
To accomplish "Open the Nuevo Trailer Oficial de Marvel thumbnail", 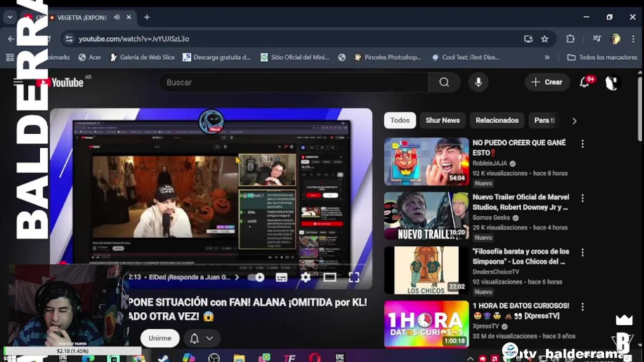I will point(426,216).
